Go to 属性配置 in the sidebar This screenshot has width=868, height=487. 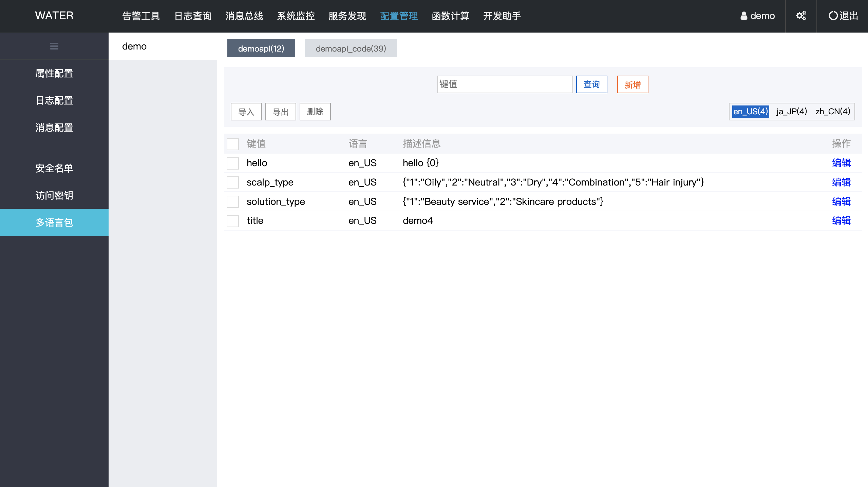pyautogui.click(x=54, y=73)
